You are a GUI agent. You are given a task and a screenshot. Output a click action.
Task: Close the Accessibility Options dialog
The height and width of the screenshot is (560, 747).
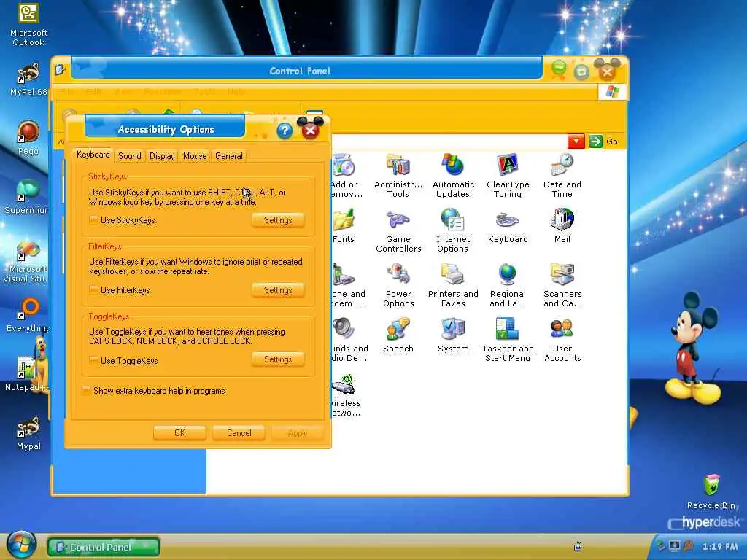[310, 130]
